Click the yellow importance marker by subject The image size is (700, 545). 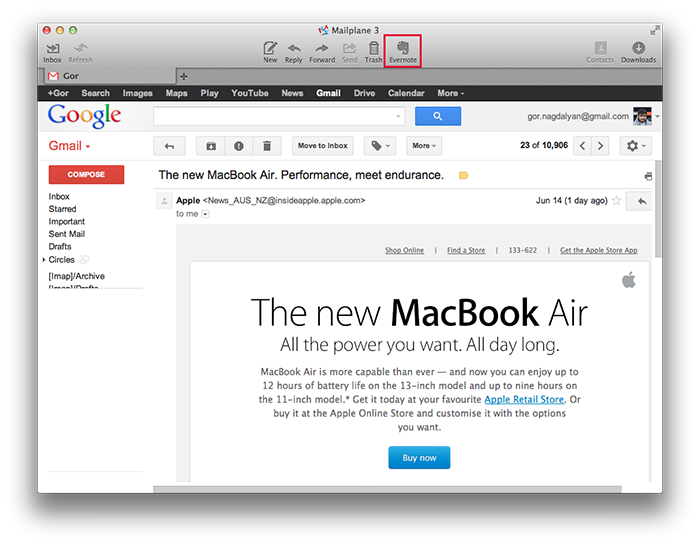463,175
